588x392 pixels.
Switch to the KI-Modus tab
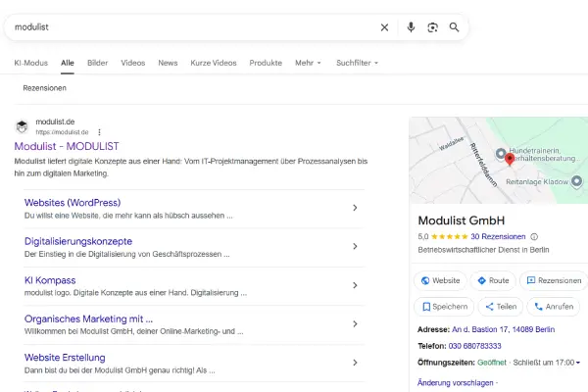pos(31,63)
